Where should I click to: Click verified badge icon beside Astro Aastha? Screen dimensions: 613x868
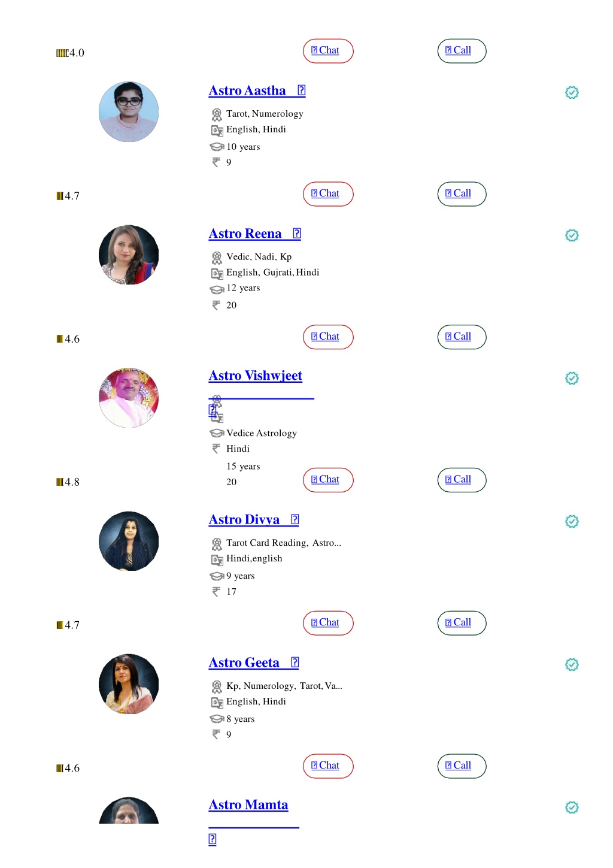point(572,92)
